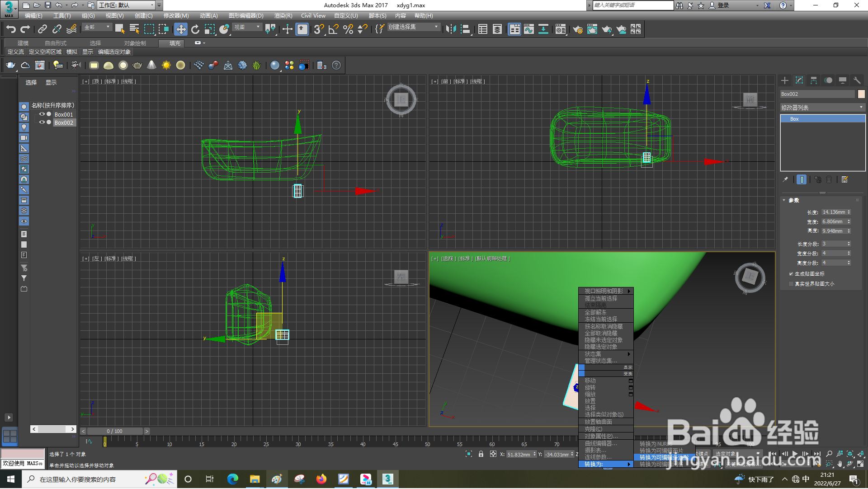Toggle Angle Snap icon
868x489 pixels.
point(334,29)
